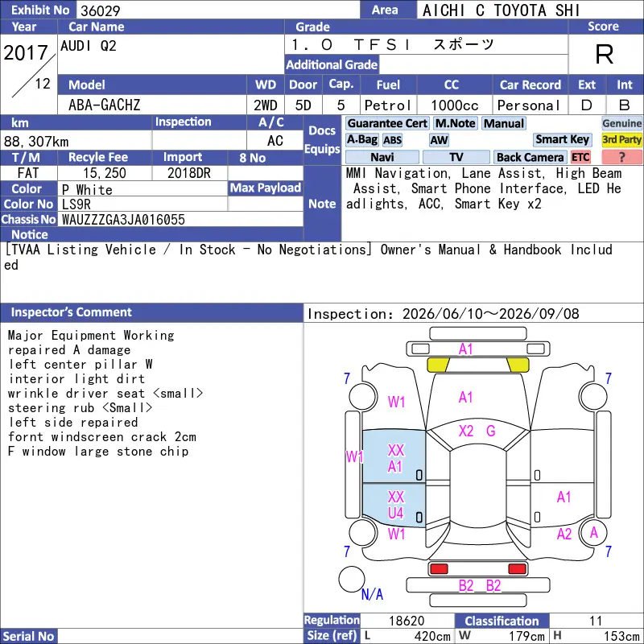644x644 pixels.
Task: Click the left yellow headlight shape
Action: 438,365
